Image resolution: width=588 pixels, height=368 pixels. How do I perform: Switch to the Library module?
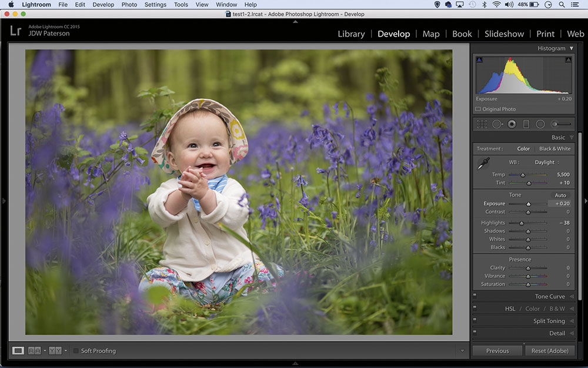pos(351,34)
